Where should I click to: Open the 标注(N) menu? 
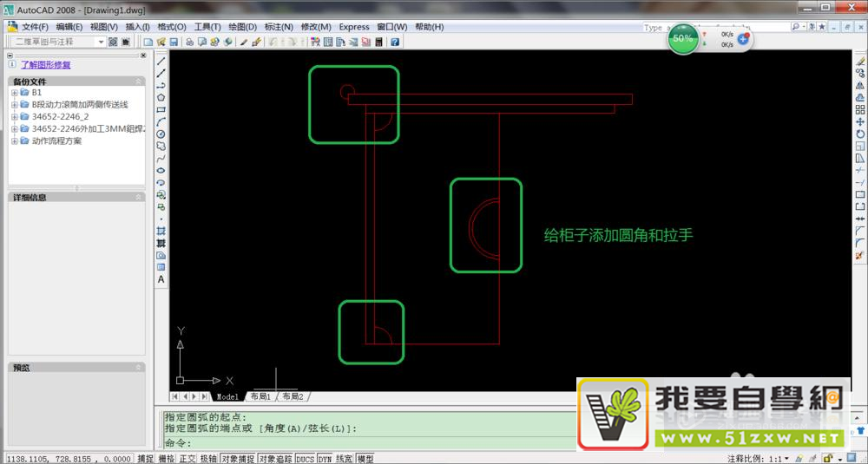click(x=279, y=27)
